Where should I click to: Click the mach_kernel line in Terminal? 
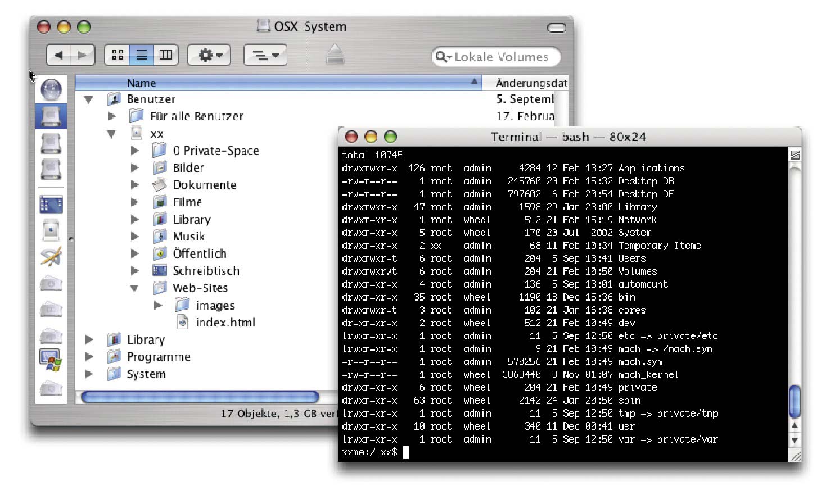click(x=510, y=375)
